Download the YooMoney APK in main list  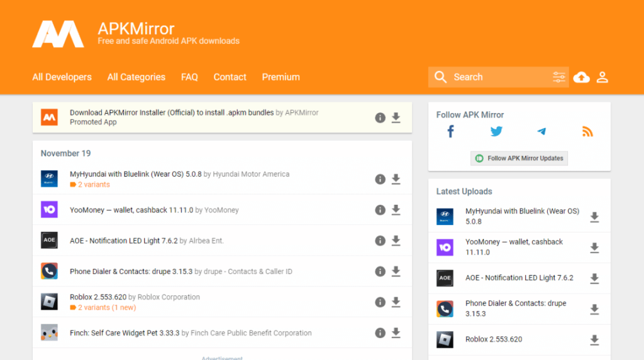click(x=396, y=210)
